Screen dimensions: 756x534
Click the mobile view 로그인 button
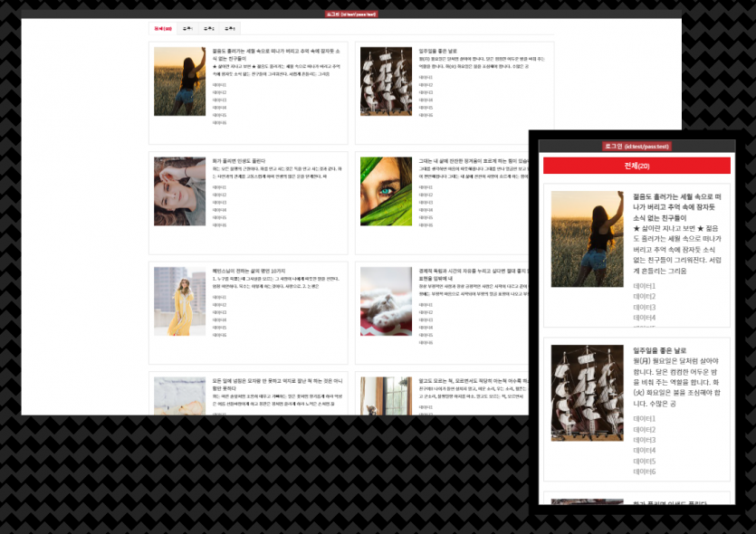pos(636,146)
